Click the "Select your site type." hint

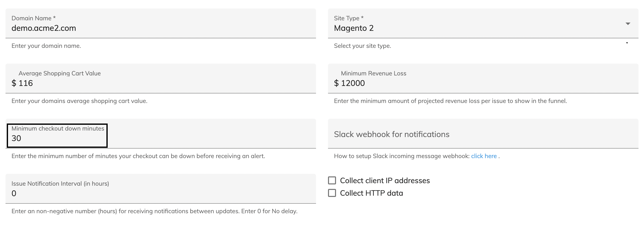pos(362,46)
